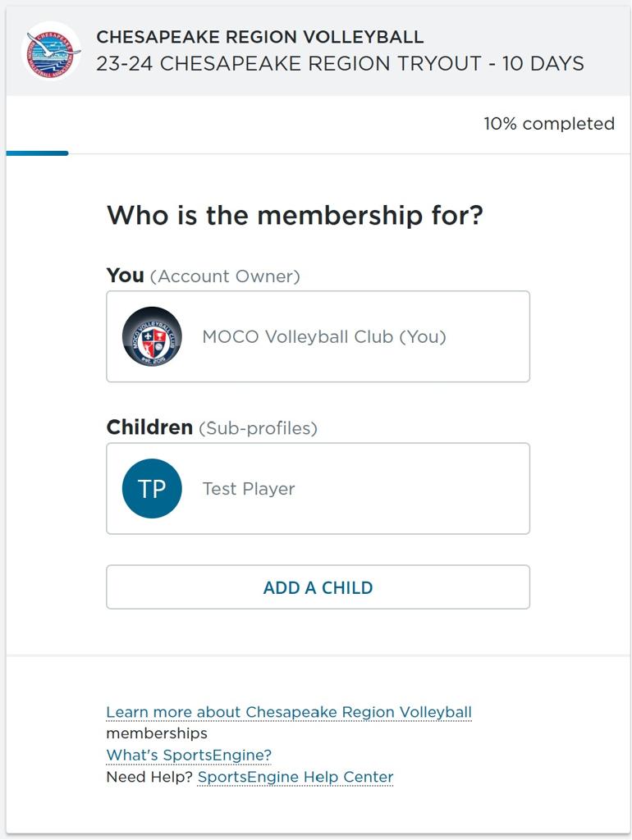Open the What's SportsEngine? link
Image resolution: width=632 pixels, height=840 pixels.
tap(189, 755)
